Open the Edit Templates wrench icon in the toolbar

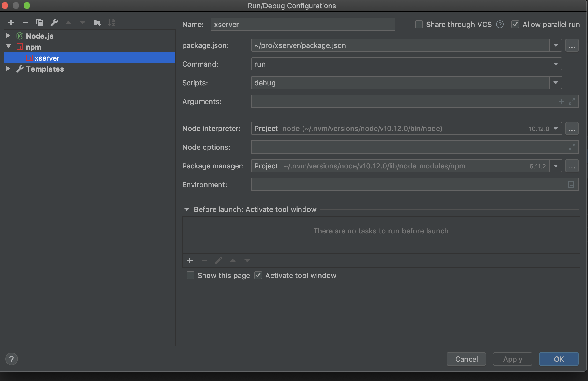tap(54, 23)
